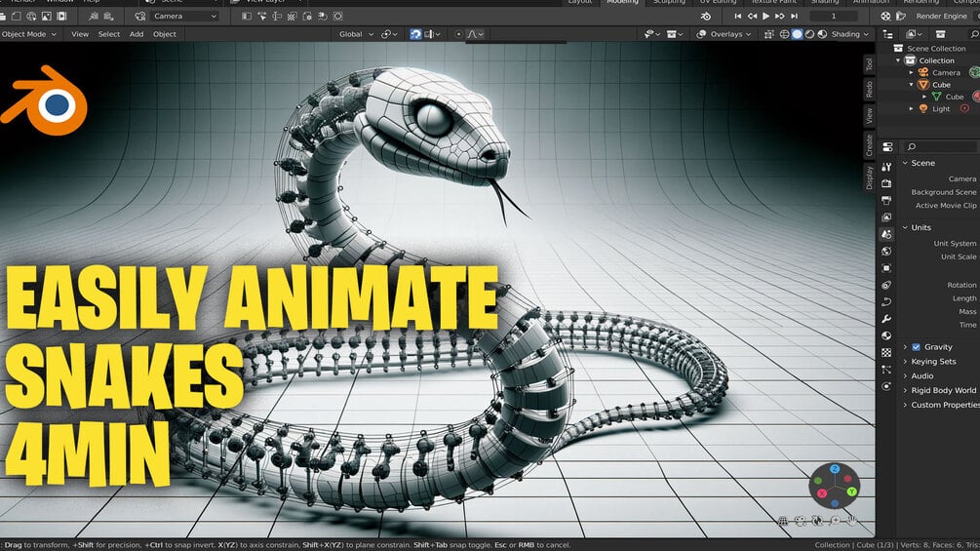The height and width of the screenshot is (551, 980).
Task: Select the Cube mesh data child item
Action: pos(954,97)
